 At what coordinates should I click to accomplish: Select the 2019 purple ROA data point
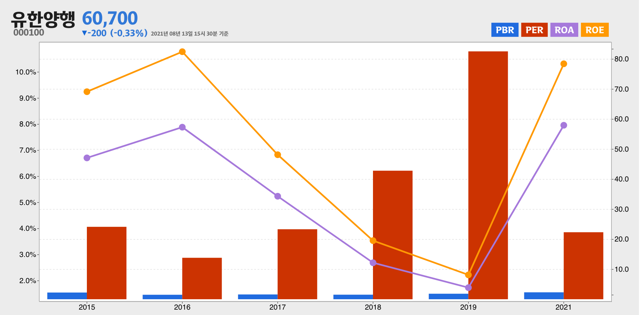(468, 287)
